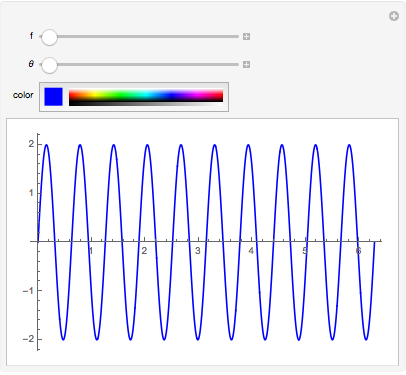Image resolution: width=406 pixels, height=375 pixels.
Task: Click the color label text
Action: [23, 95]
